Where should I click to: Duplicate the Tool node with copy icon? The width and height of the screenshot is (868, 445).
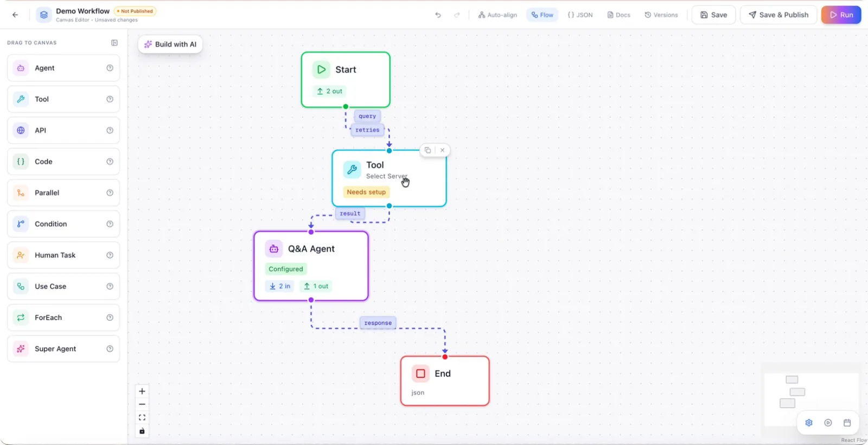tap(428, 150)
